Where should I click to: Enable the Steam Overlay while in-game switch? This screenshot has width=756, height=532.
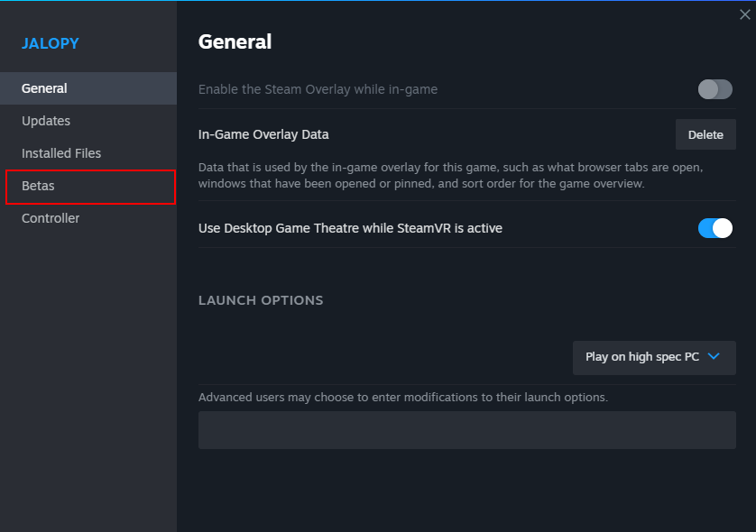tap(715, 89)
